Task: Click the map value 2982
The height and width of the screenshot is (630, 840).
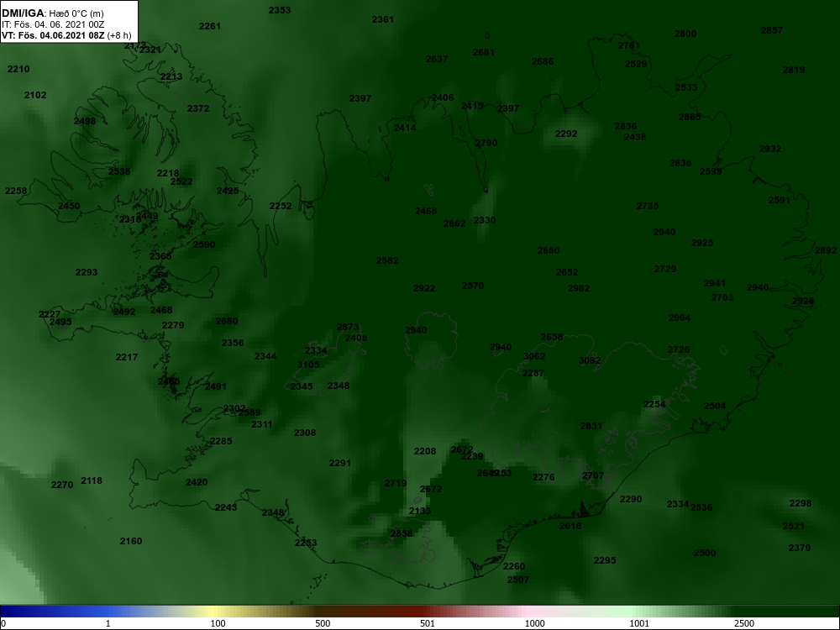Action: (579, 288)
